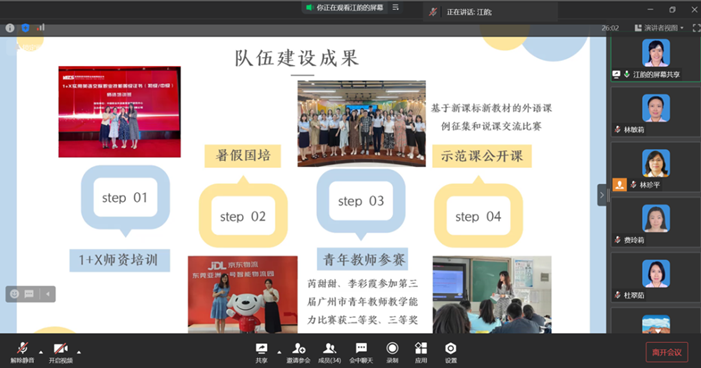View the network signal status icon
The width and height of the screenshot is (701, 368).
(x=41, y=28)
